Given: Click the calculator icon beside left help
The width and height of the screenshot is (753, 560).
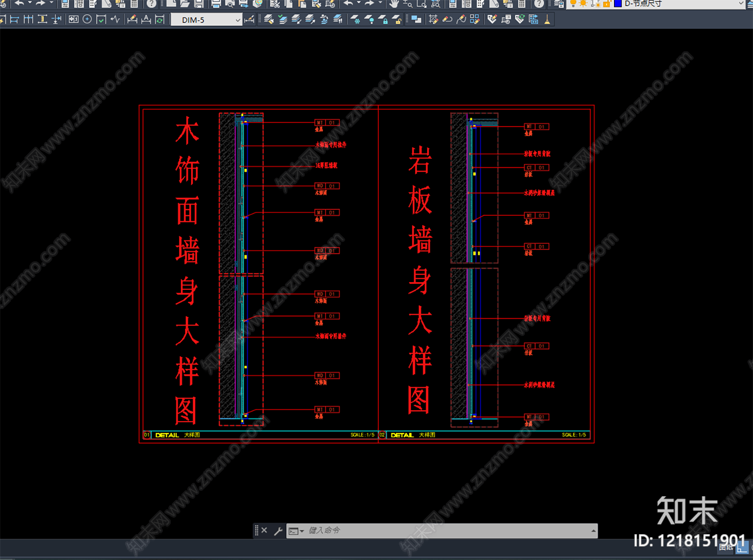Looking at the screenshot, I should 134,3.
